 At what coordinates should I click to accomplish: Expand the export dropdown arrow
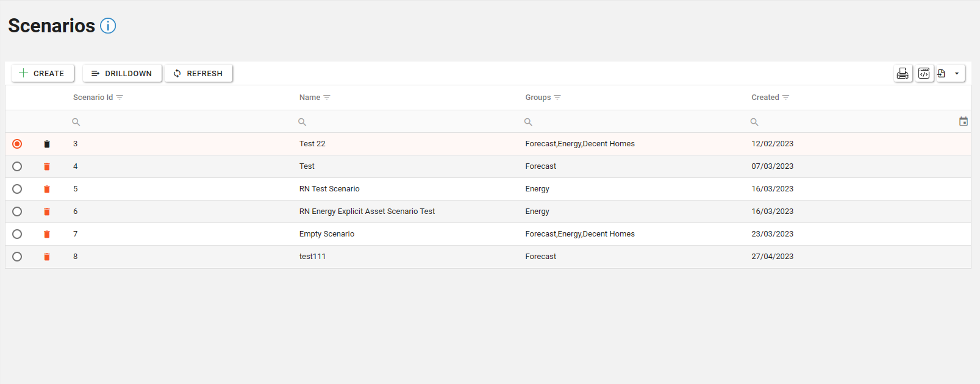click(x=957, y=73)
